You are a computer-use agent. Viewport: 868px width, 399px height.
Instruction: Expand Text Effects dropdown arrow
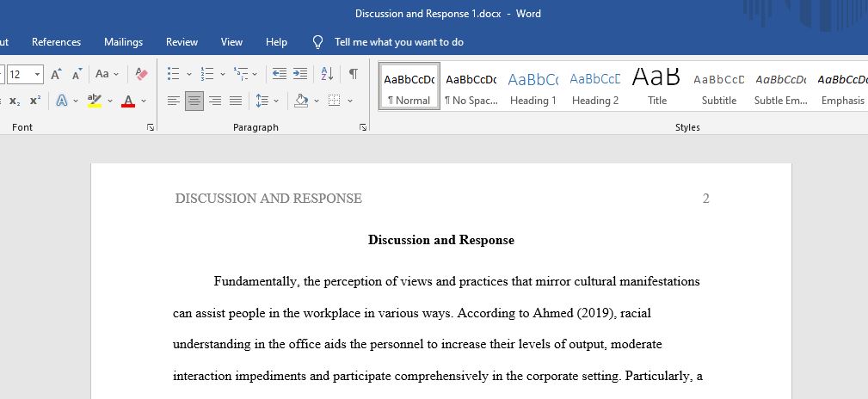[76, 101]
